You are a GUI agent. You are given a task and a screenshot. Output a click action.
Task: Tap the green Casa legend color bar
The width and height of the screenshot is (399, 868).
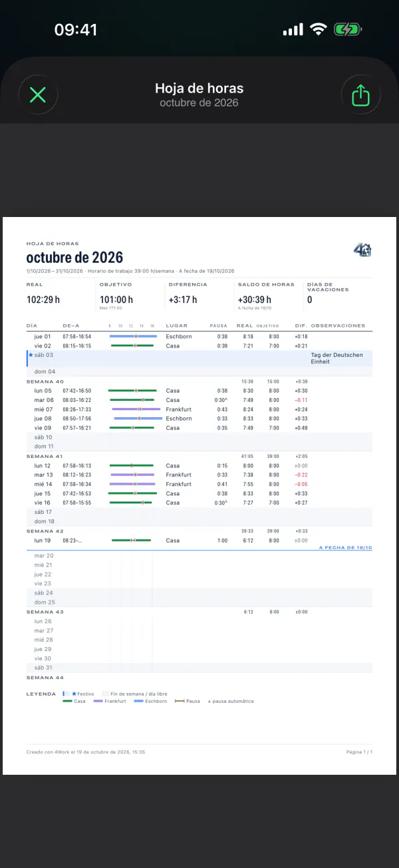click(66, 701)
